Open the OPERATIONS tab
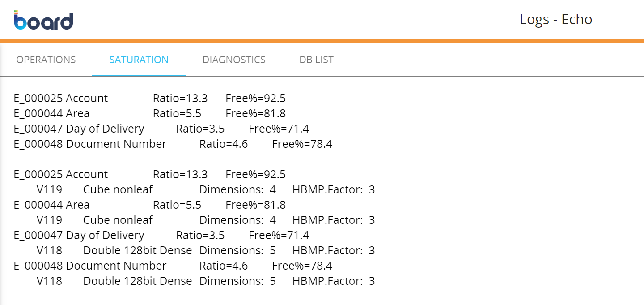Screen dimensions: 644x305 point(46,60)
